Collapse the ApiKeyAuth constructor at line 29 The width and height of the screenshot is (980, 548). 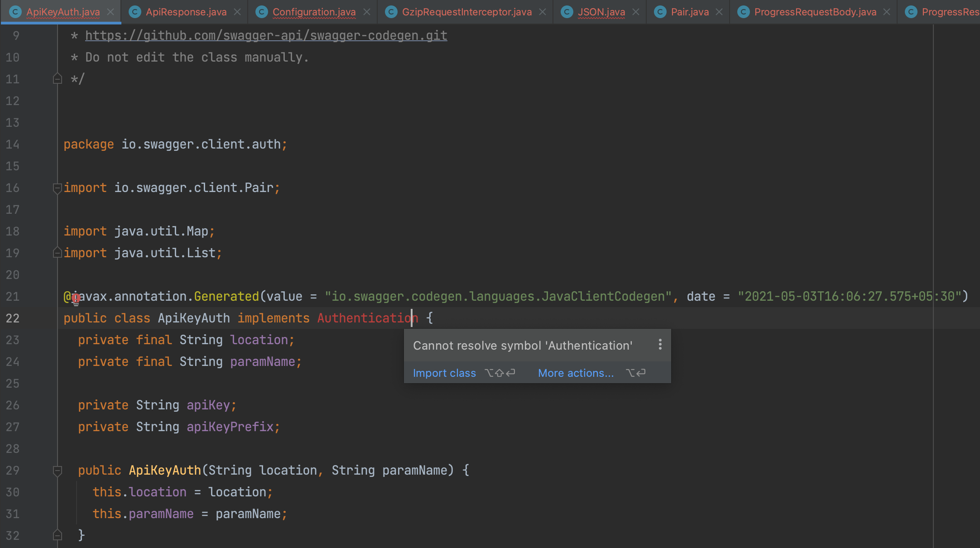coord(57,470)
